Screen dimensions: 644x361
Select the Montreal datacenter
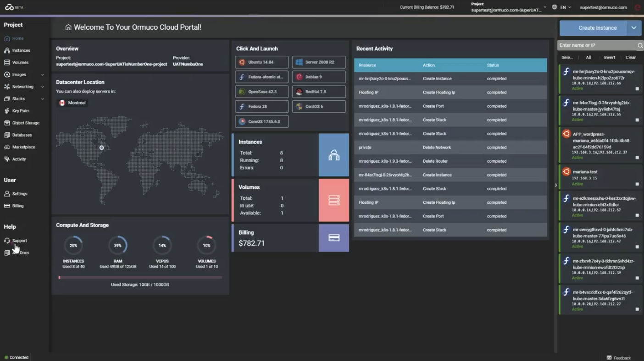point(72,103)
